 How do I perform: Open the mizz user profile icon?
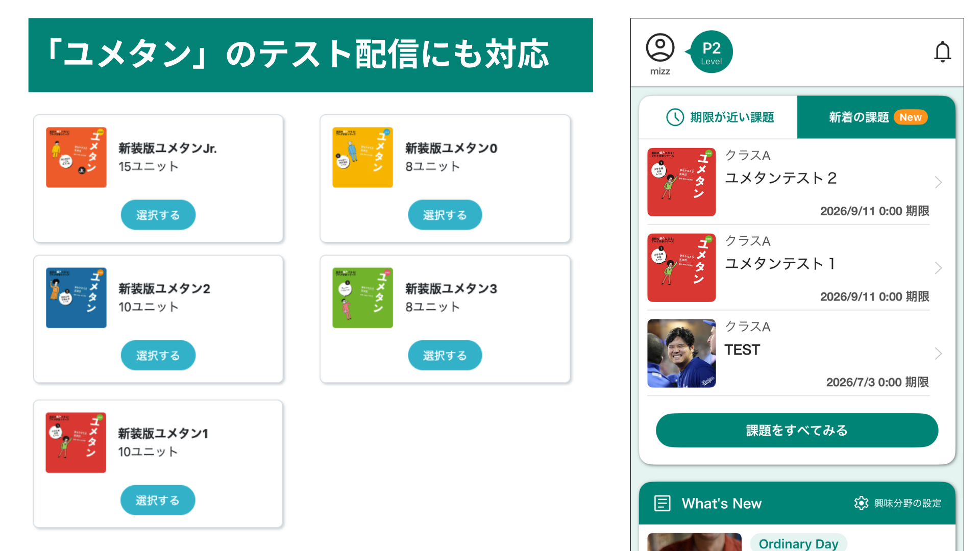coord(660,48)
